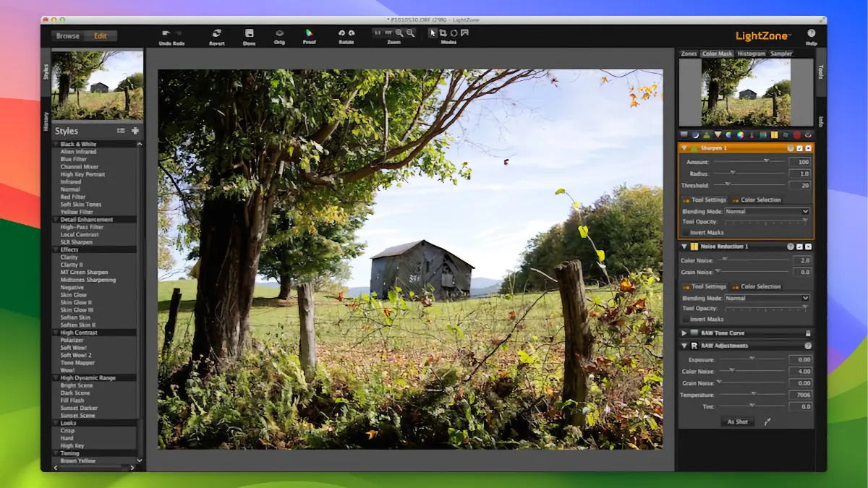Click the Revert icon in the toolbar
The width and height of the screenshot is (868, 488).
point(216,33)
